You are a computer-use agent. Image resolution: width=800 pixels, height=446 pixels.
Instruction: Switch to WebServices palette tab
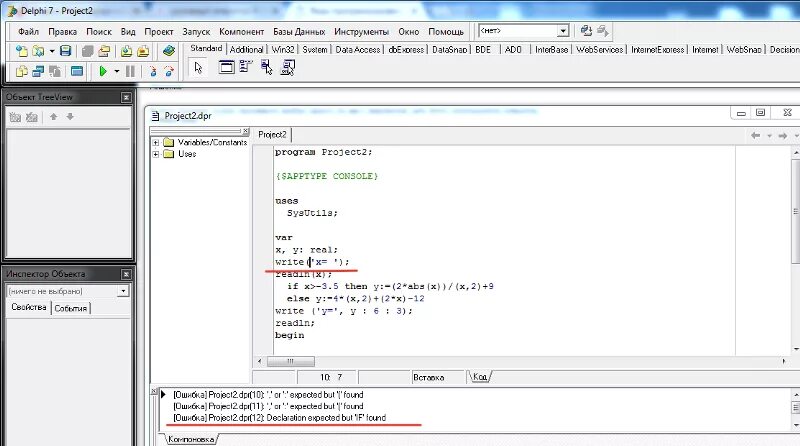pyautogui.click(x=599, y=49)
